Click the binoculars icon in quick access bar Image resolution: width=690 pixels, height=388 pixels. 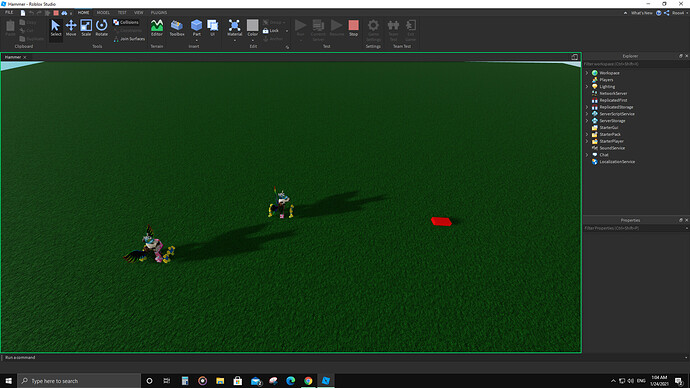click(x=64, y=13)
